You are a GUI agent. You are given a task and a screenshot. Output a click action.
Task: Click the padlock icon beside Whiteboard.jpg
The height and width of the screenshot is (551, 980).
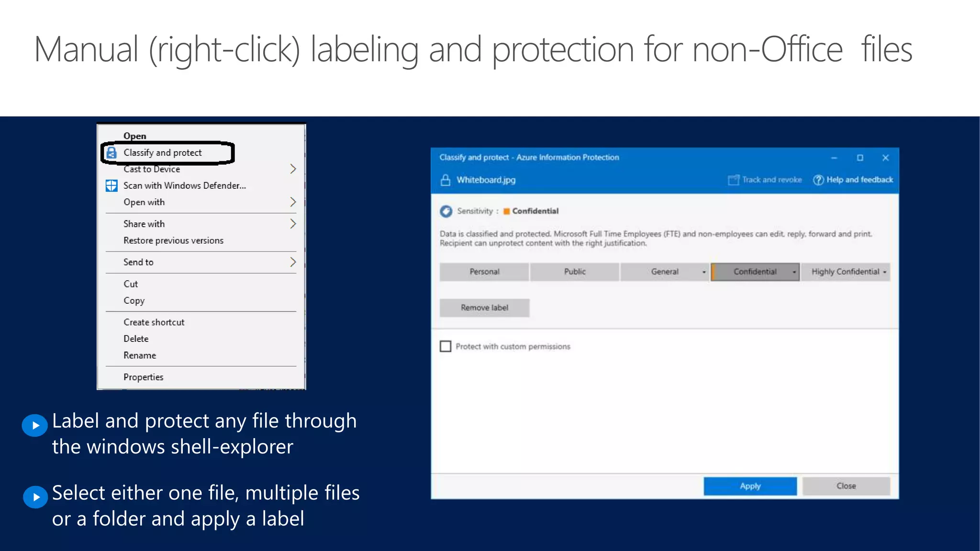445,180
